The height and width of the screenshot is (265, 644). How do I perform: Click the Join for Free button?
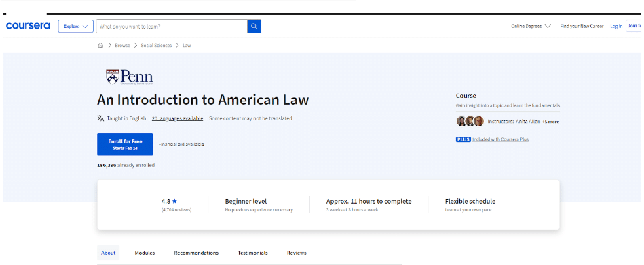point(634,26)
